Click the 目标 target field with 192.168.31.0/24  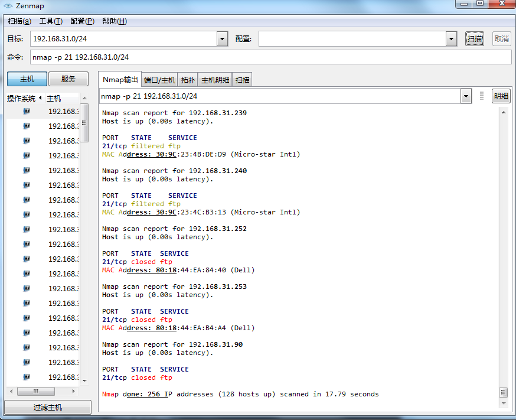click(x=124, y=39)
